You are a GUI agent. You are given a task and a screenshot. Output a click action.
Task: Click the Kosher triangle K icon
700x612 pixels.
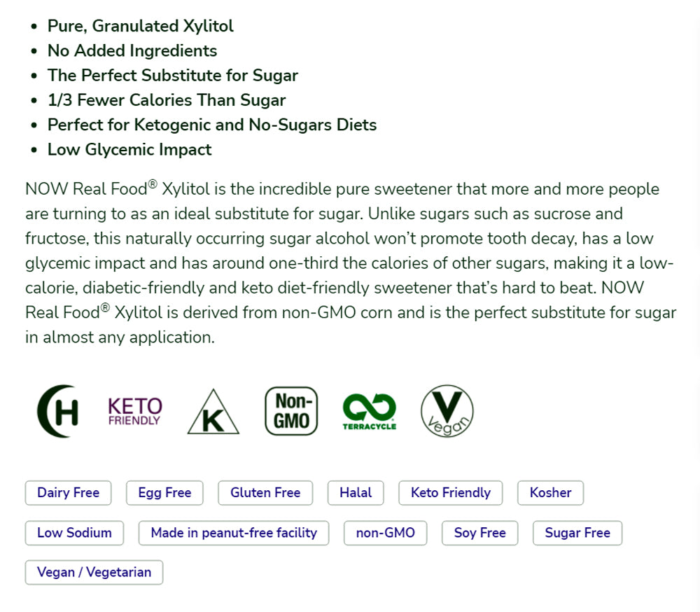[213, 413]
